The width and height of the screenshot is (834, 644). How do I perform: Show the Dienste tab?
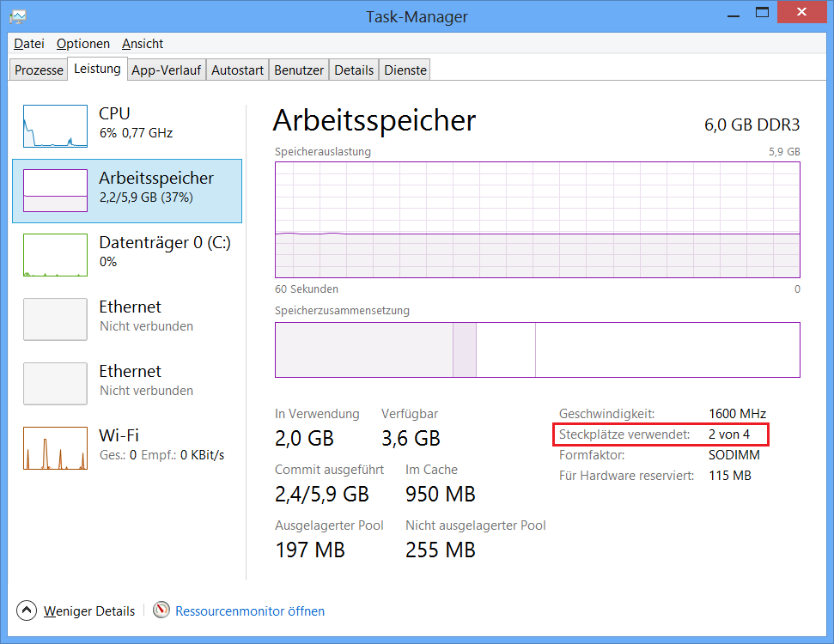tap(405, 70)
